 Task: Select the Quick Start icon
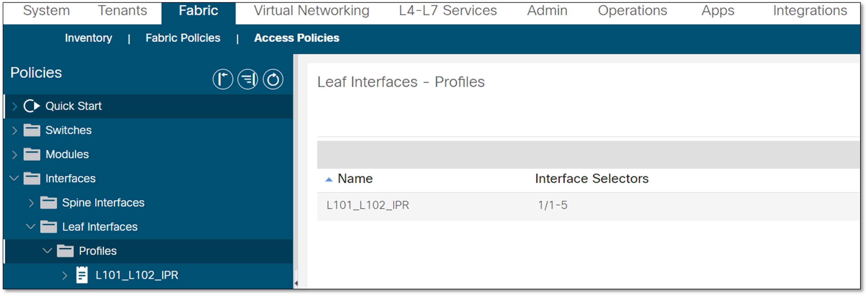tap(32, 106)
